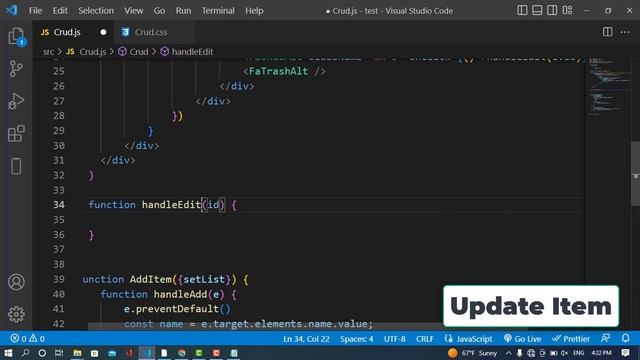This screenshot has height=360, width=640.
Task: Open the feedback icon in status bar
Action: pyautogui.click(x=606, y=338)
